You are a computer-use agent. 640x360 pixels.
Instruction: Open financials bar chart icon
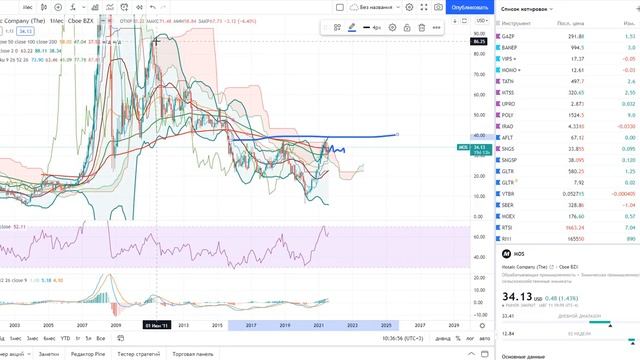[95, 7]
